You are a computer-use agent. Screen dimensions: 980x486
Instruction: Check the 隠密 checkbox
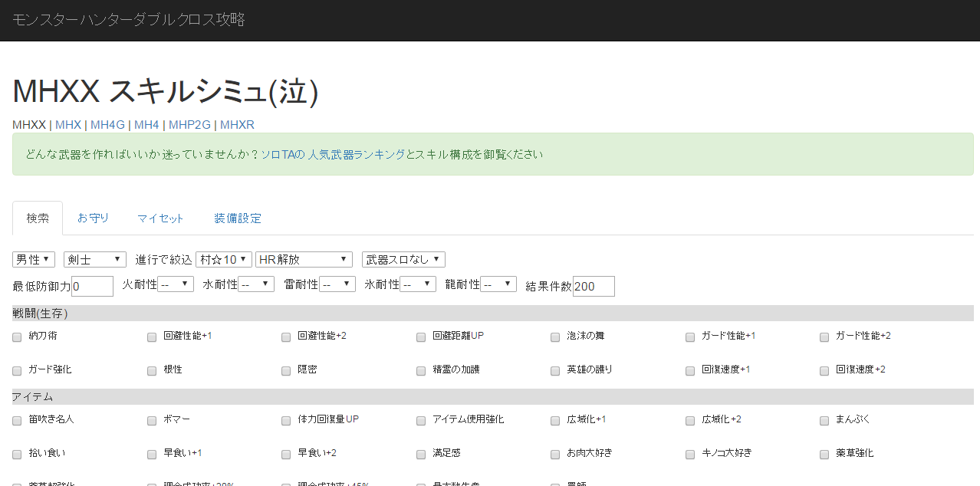point(286,371)
